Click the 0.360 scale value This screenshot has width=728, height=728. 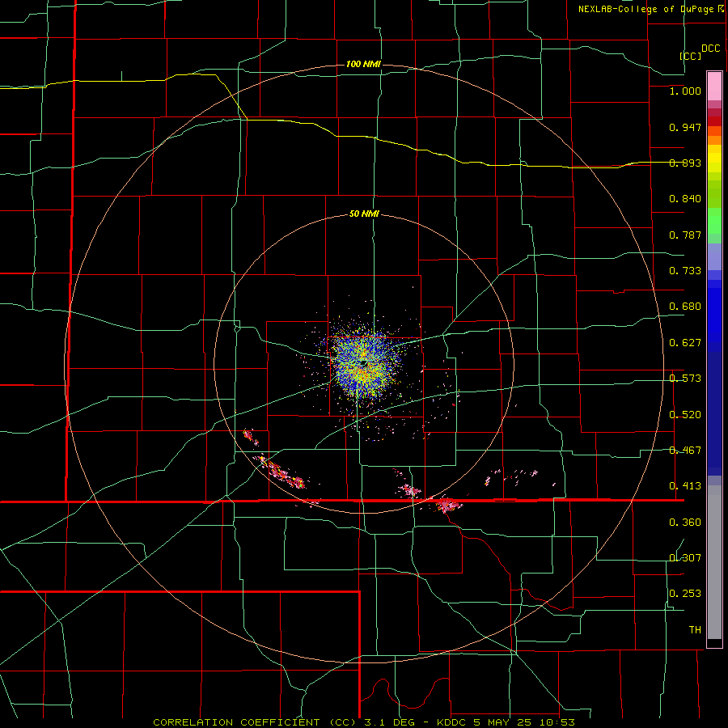pos(685,523)
